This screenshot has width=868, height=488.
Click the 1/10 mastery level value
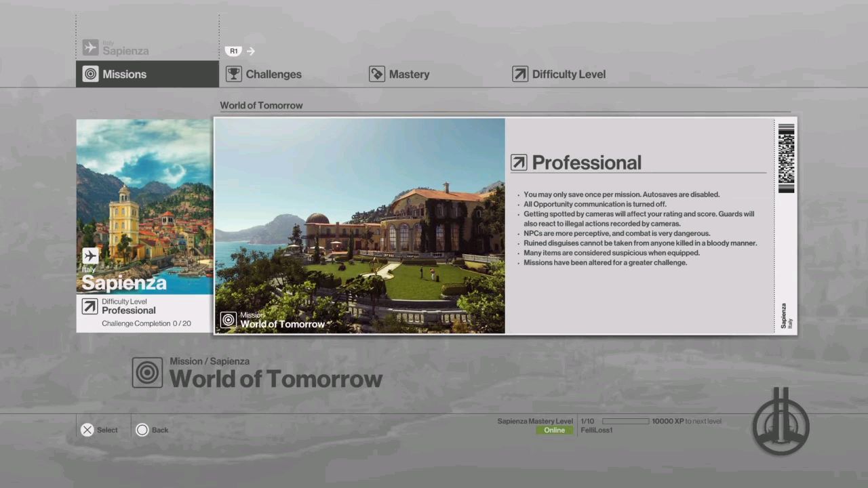pyautogui.click(x=587, y=421)
